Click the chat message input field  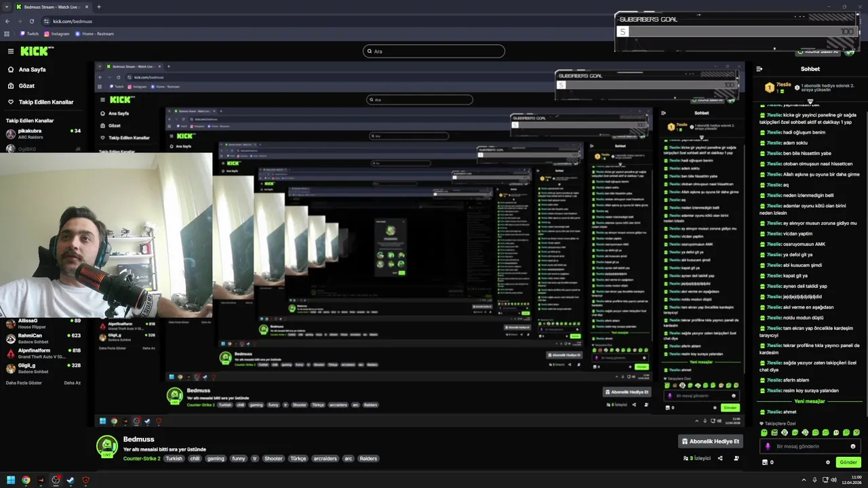click(810, 446)
